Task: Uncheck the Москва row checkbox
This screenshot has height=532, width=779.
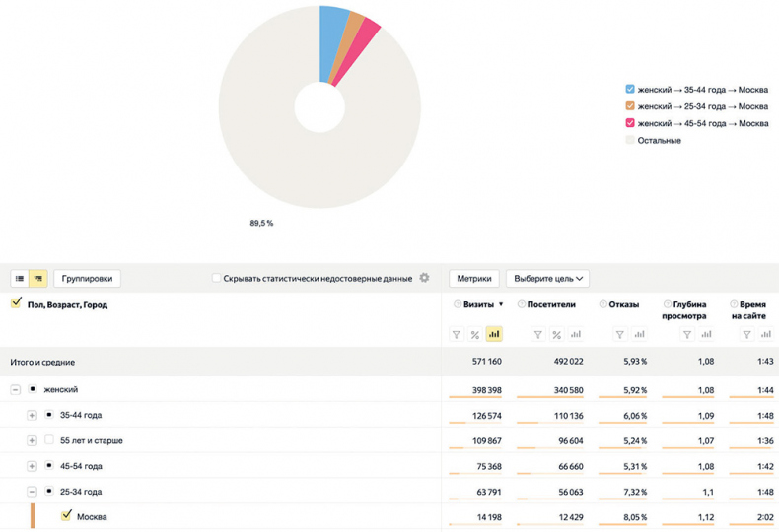Action: point(67,515)
